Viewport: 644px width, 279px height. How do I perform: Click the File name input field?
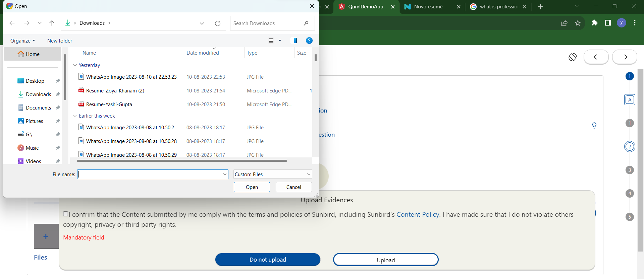pyautogui.click(x=150, y=174)
